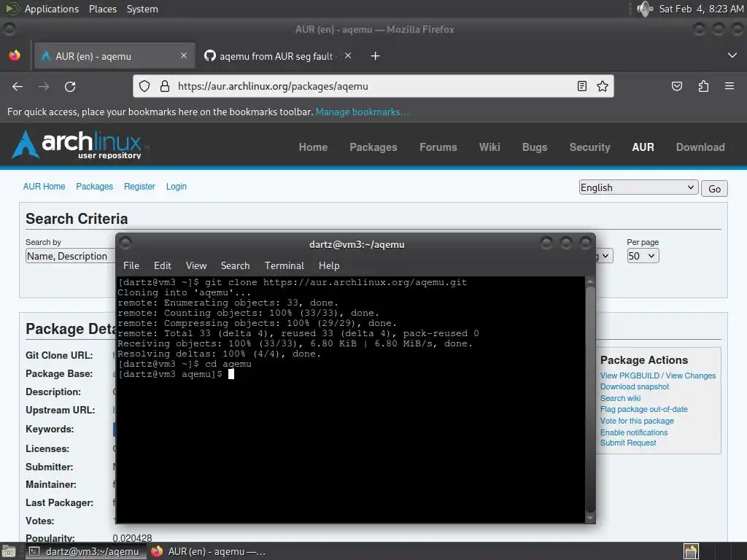Click the View Changes link
The width and height of the screenshot is (747, 560).
[x=690, y=376]
